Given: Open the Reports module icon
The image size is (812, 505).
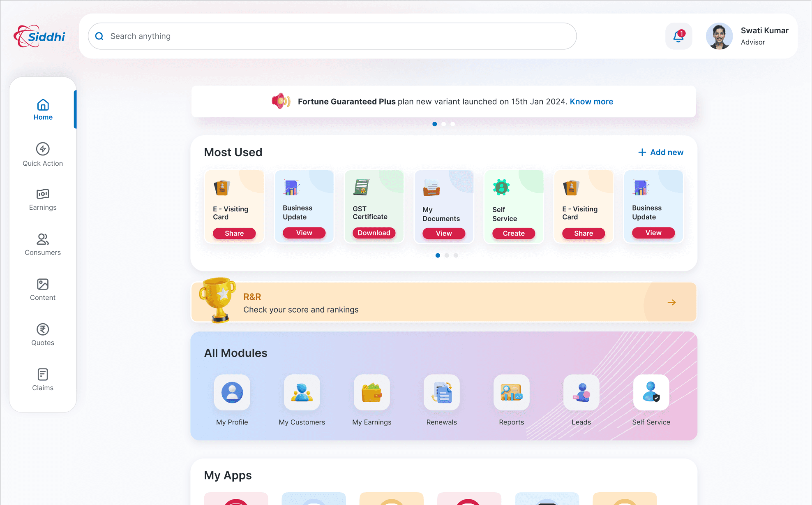Looking at the screenshot, I should 511,392.
